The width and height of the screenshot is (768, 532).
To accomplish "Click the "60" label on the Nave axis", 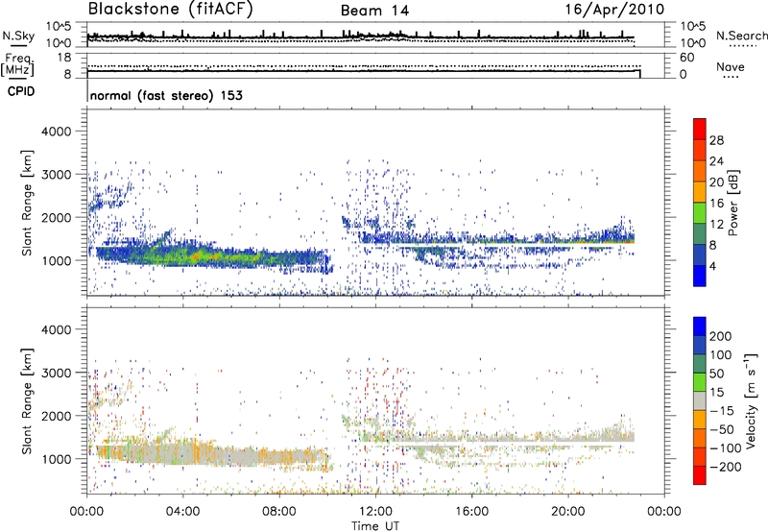I will (x=686, y=58).
